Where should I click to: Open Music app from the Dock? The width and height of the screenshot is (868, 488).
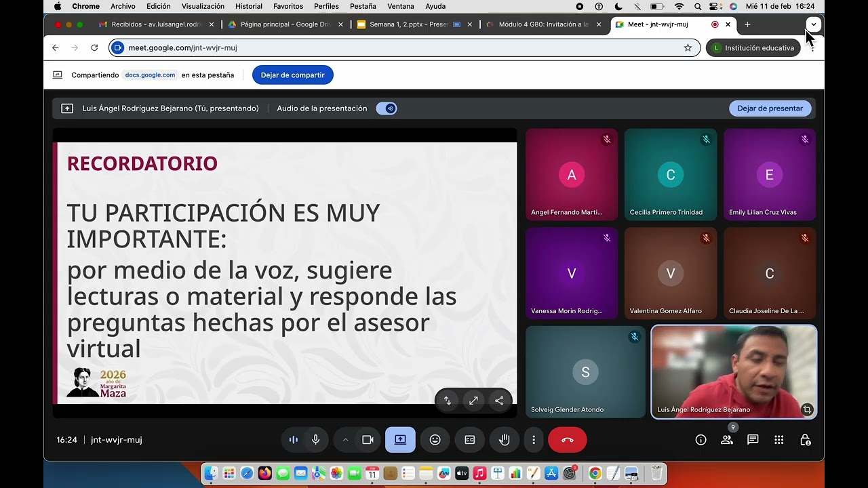click(479, 473)
